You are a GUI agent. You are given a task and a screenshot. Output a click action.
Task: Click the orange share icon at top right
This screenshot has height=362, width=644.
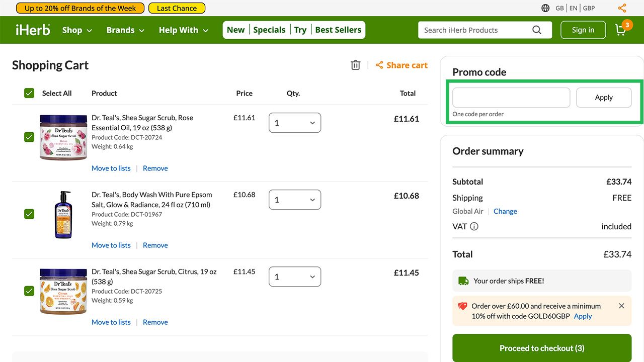tap(622, 8)
